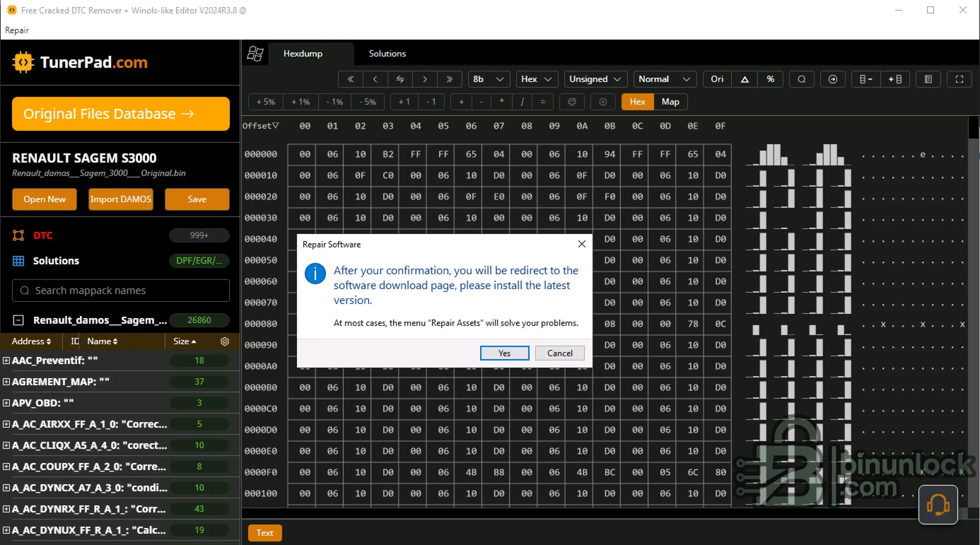Confirm with Yes in Repair Software dialog
The width and height of the screenshot is (980, 545).
504,353
